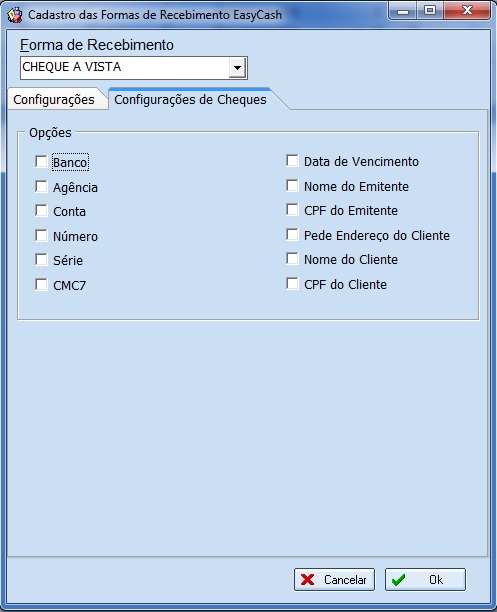Screen dimensions: 497x612
Task: Click inside the CHEQUE A VISTA field
Action: coord(124,68)
